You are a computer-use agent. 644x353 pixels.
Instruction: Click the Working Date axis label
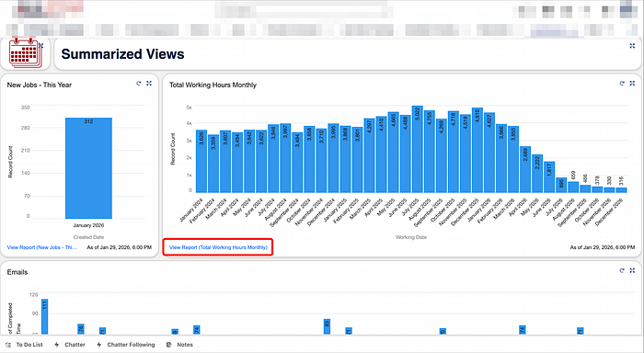click(x=411, y=237)
